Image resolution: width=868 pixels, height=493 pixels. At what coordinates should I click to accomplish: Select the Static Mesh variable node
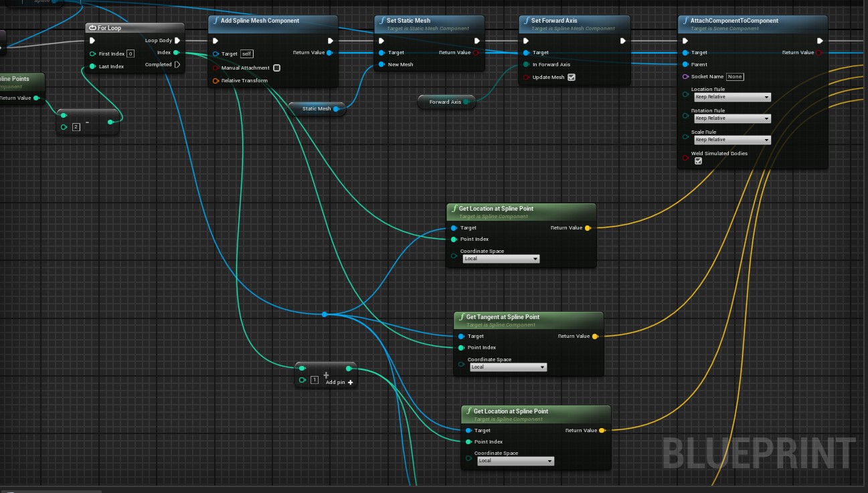point(317,109)
